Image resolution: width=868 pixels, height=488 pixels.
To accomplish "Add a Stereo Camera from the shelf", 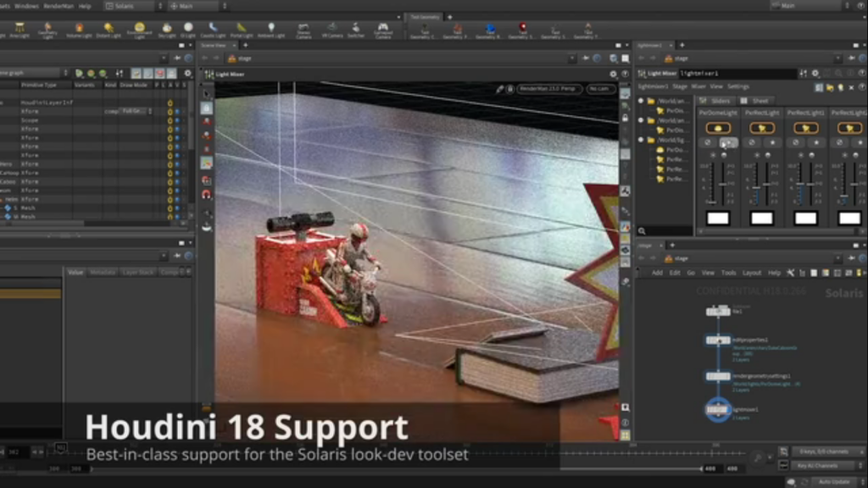I will tap(303, 30).
